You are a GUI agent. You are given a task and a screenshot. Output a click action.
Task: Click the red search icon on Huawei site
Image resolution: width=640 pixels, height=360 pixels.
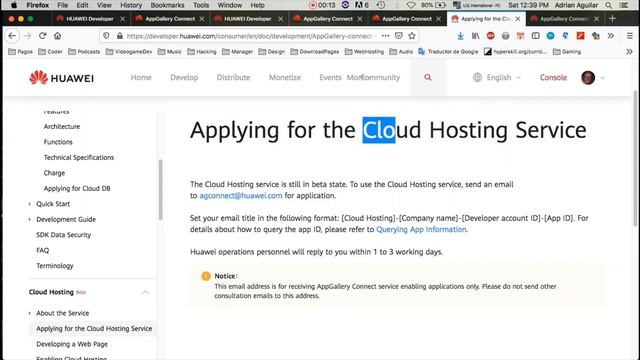point(428,77)
